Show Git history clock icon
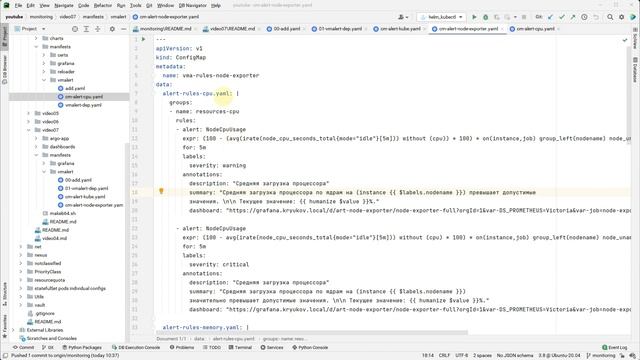The width and height of the screenshot is (640, 360). [x=584, y=17]
